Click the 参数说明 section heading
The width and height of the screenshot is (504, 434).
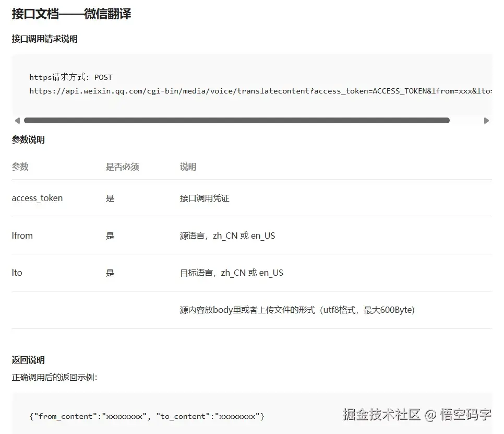coord(29,139)
